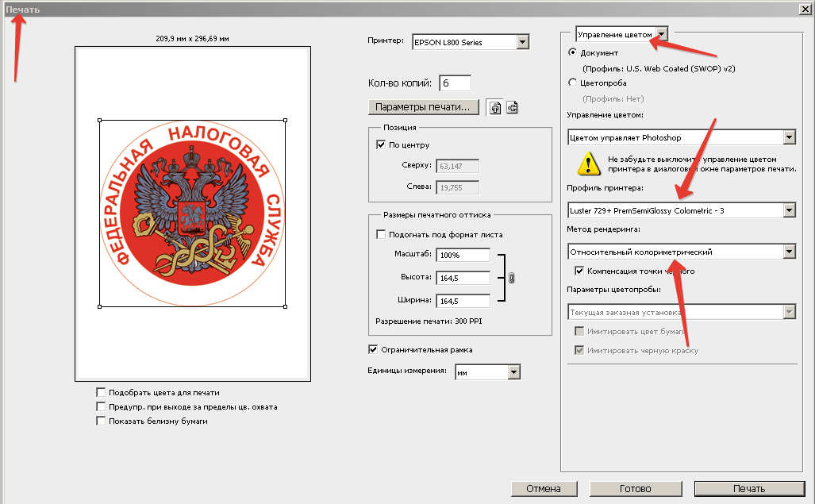
Task: Click the 209,9 мм x 296,69 мм size text
Action: point(192,38)
